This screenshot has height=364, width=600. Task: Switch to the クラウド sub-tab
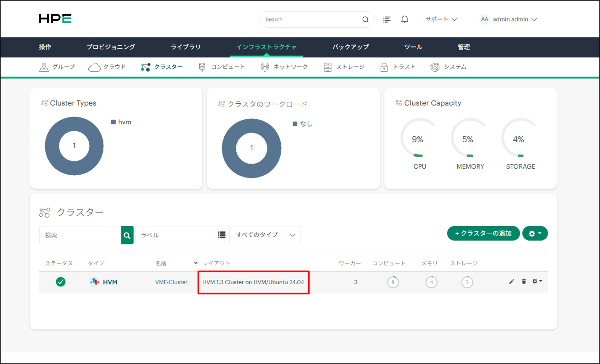coord(107,67)
